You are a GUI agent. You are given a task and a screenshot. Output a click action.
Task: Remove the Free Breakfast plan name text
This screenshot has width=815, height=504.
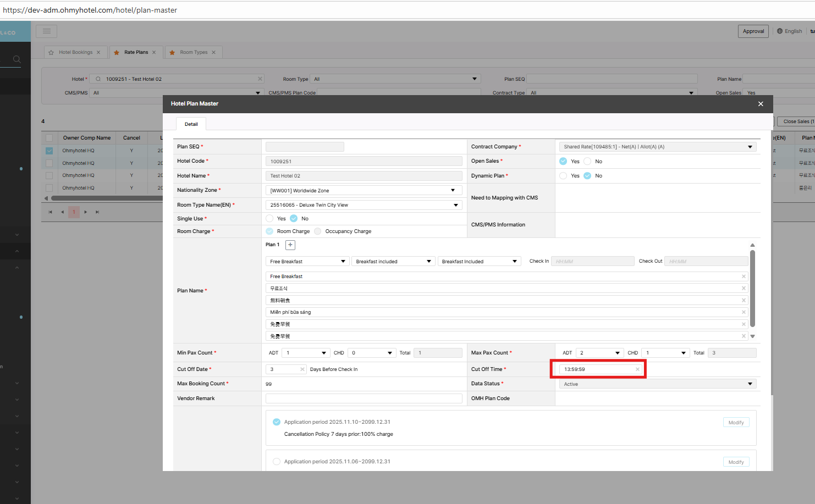pyautogui.click(x=744, y=276)
